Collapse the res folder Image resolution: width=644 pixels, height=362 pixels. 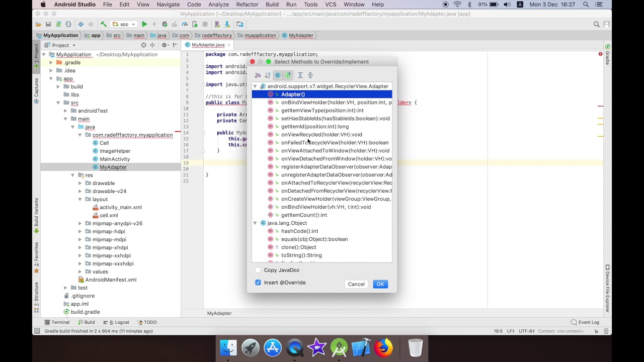pos(73,175)
